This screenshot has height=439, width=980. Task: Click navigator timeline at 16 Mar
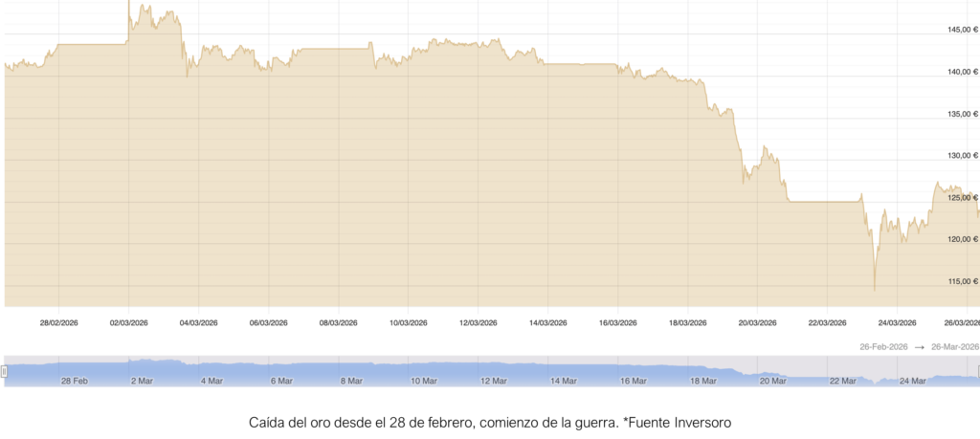pyautogui.click(x=633, y=381)
